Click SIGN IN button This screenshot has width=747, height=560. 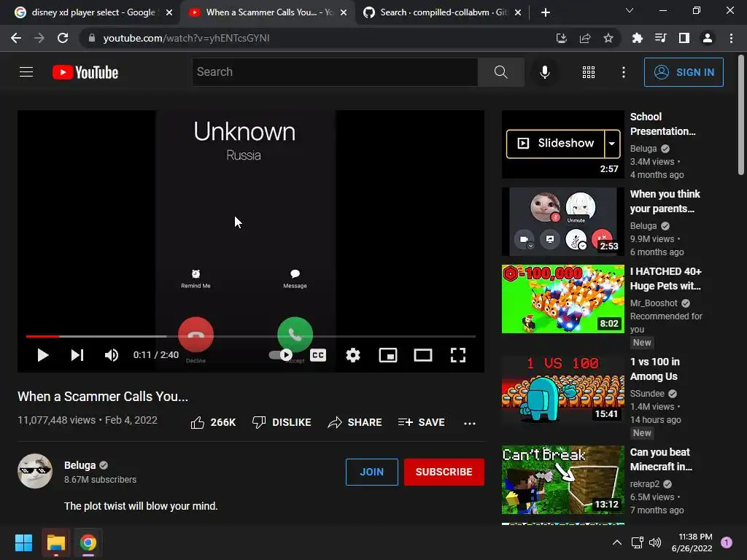tap(684, 72)
